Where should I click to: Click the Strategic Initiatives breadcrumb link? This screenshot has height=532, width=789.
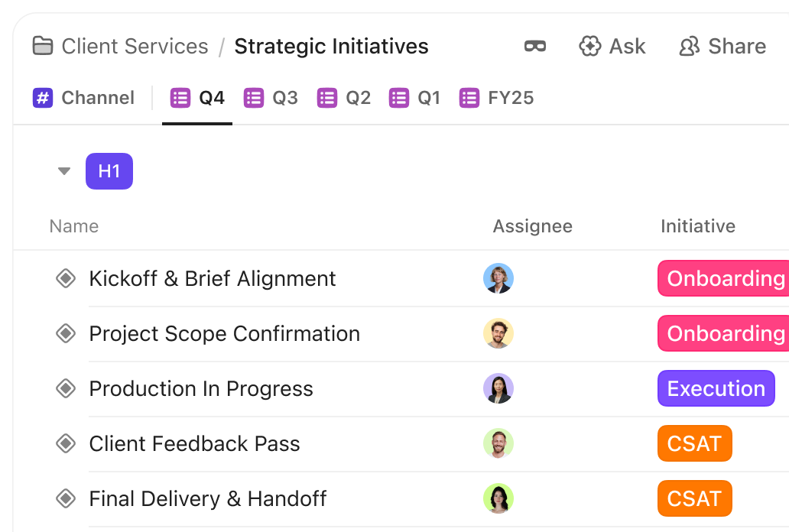click(x=331, y=47)
